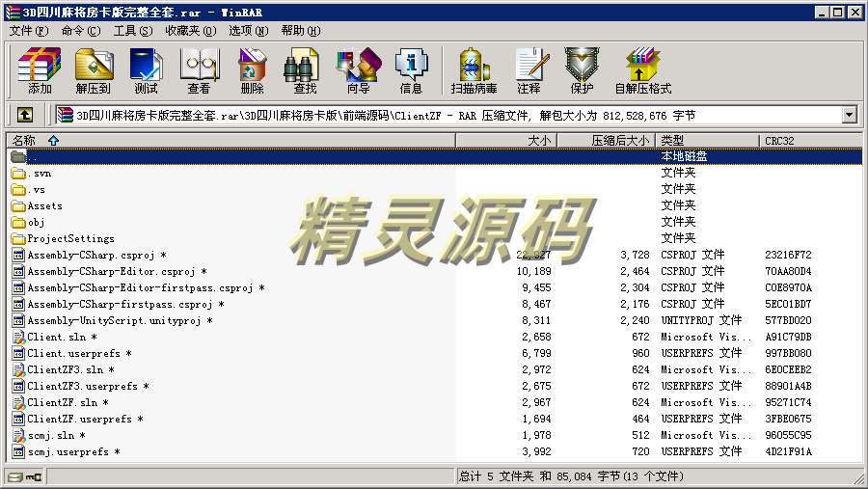Screen dimensions: 868x489
Task: Open the File (文件) menu
Action: pyautogui.click(x=29, y=31)
